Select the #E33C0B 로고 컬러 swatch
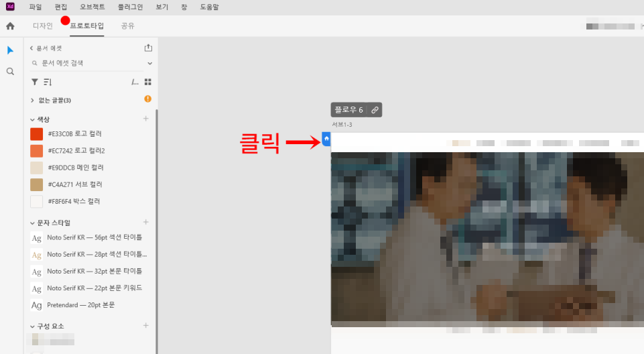644x354 pixels. pos(37,134)
